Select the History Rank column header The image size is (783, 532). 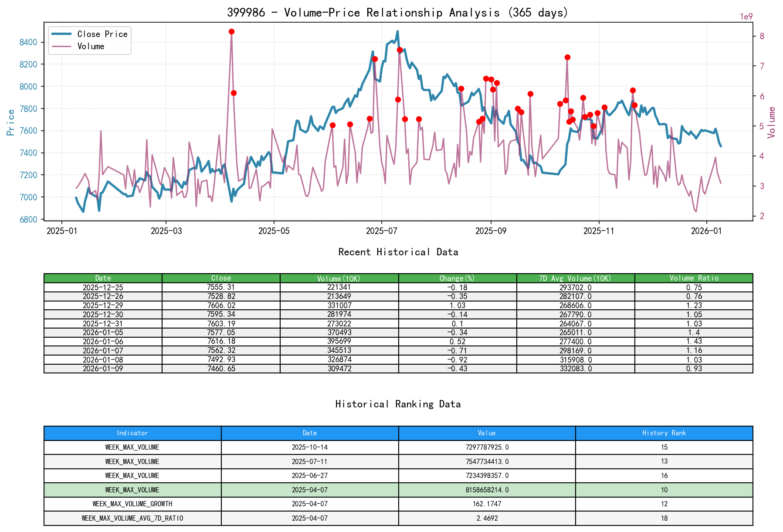664,433
